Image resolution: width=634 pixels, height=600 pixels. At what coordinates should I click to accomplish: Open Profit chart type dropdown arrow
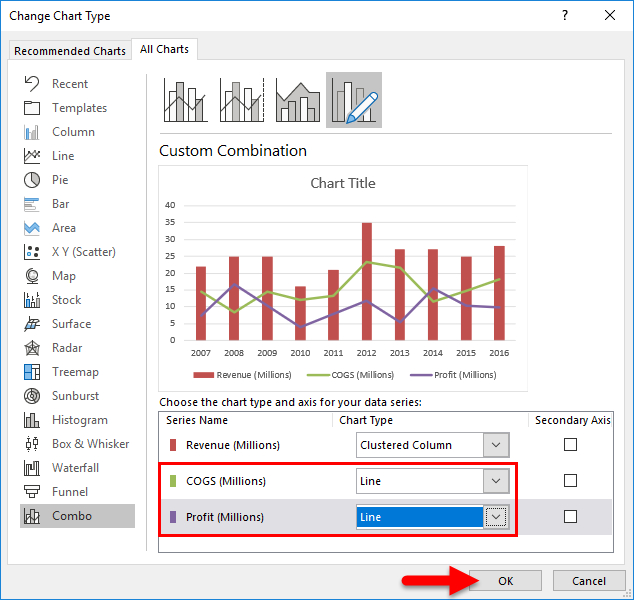click(496, 517)
